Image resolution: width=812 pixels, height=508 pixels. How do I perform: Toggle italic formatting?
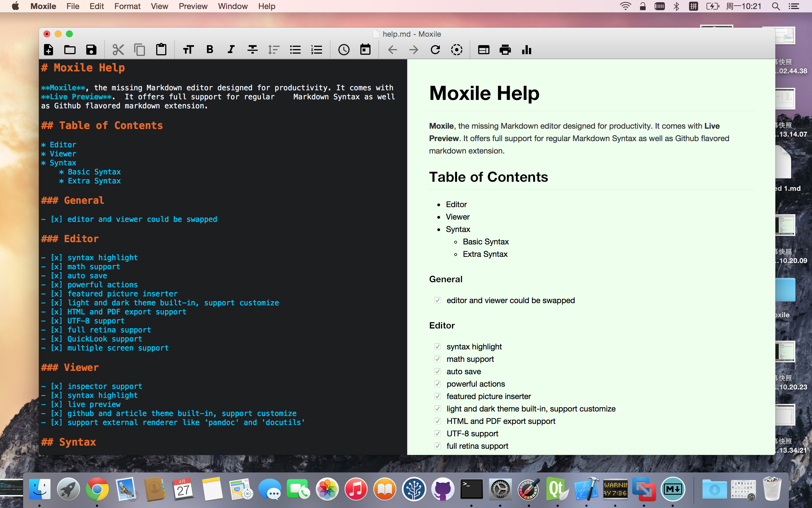click(231, 50)
